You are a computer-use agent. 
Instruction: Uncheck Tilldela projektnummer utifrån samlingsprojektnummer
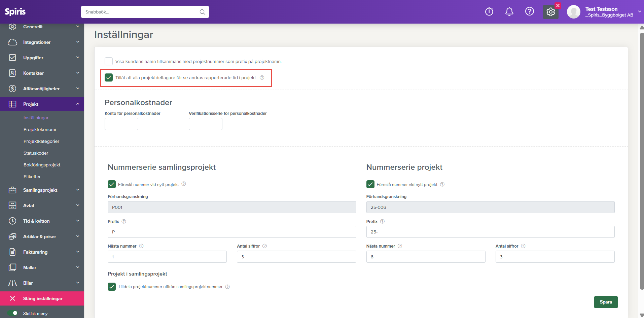point(112,287)
